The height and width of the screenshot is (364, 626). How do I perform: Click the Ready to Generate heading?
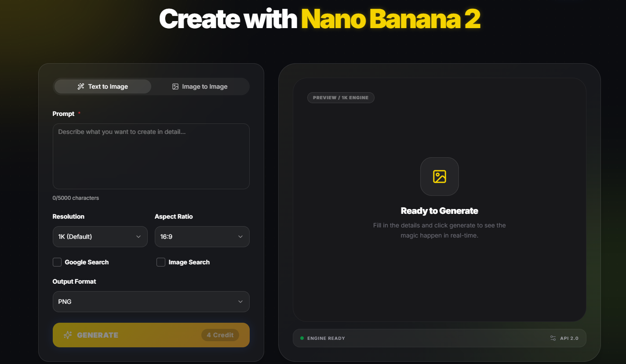tap(440, 211)
